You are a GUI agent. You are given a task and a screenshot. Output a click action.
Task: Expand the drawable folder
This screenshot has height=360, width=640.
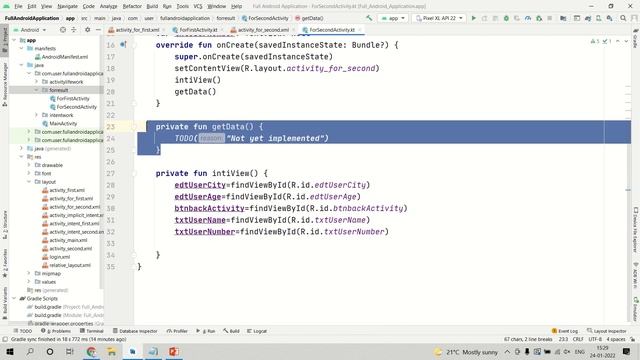(29, 165)
